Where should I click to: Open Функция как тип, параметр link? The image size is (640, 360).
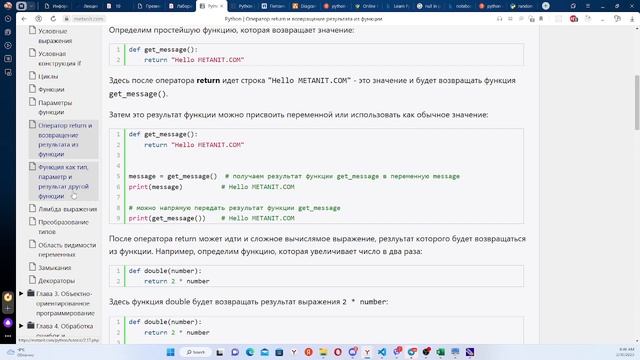63,181
